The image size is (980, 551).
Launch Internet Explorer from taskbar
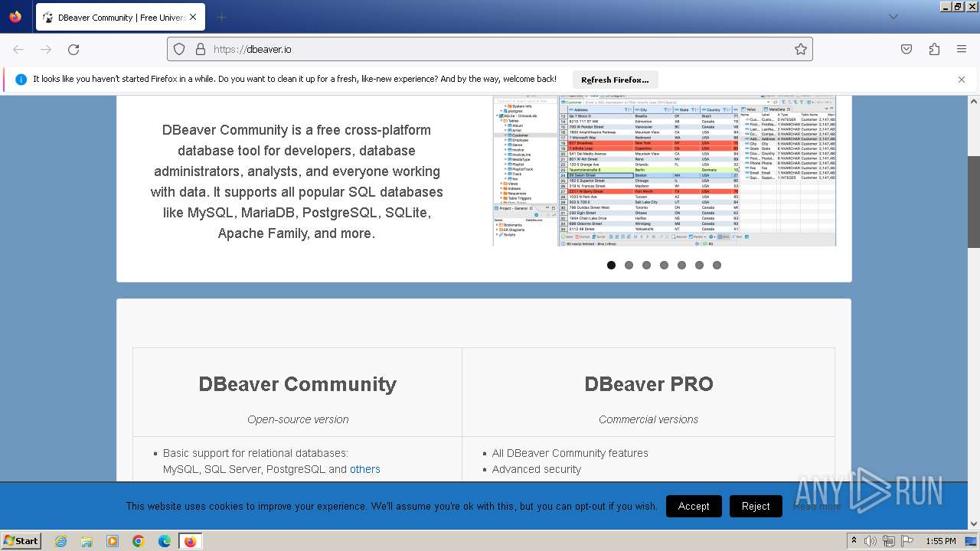click(x=60, y=541)
